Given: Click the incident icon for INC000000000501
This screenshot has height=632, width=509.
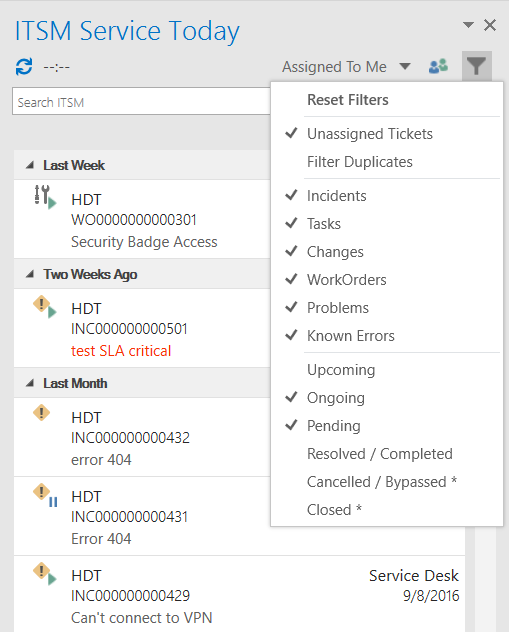Looking at the screenshot, I should point(45,307).
